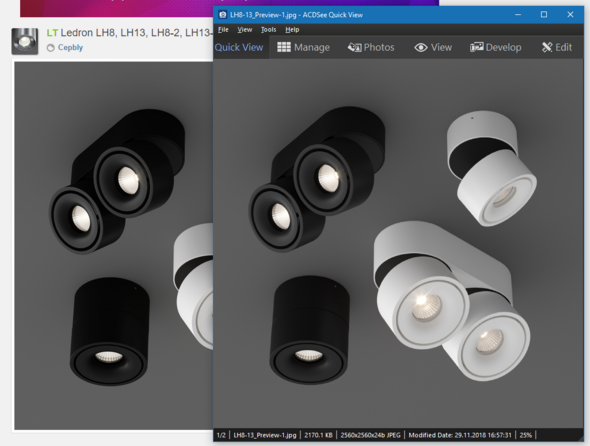Click the file name LH8-13_Preview-1.jpg in status bar

pos(265,435)
